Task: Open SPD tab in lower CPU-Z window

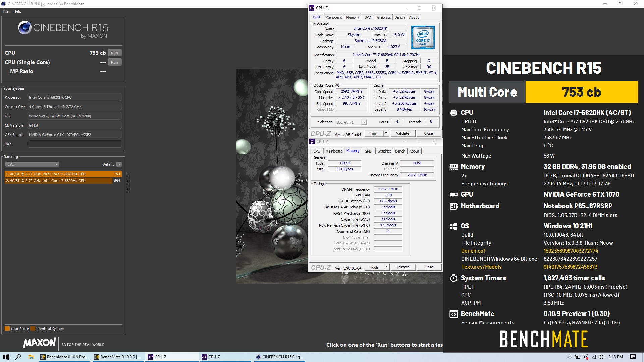Action: click(x=368, y=151)
